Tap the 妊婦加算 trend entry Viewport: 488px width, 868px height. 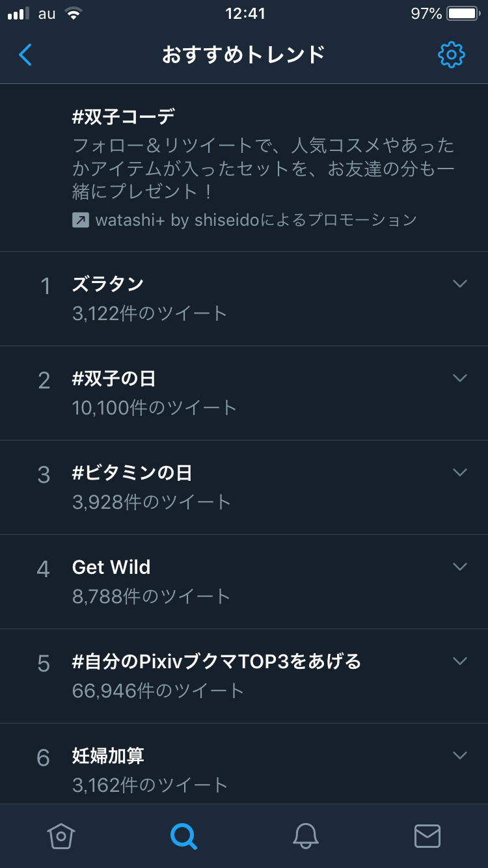click(x=108, y=756)
